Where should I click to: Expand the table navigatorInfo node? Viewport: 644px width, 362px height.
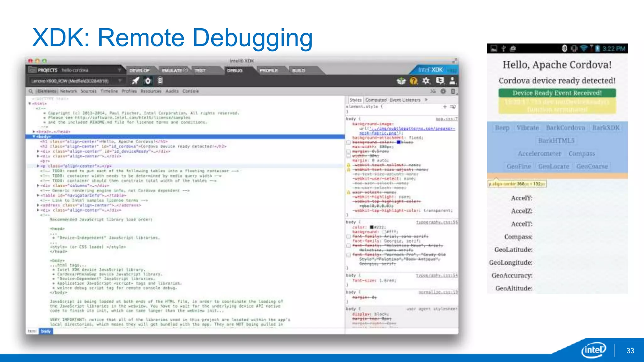(x=38, y=195)
